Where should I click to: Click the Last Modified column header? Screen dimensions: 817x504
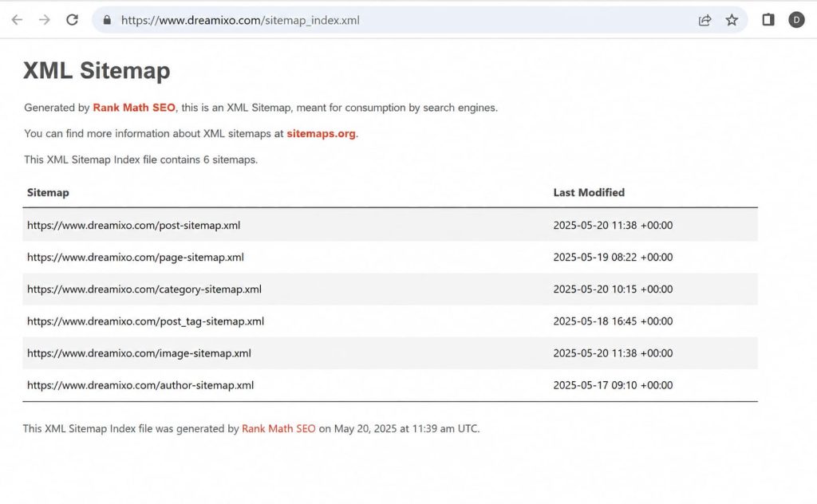coord(589,193)
